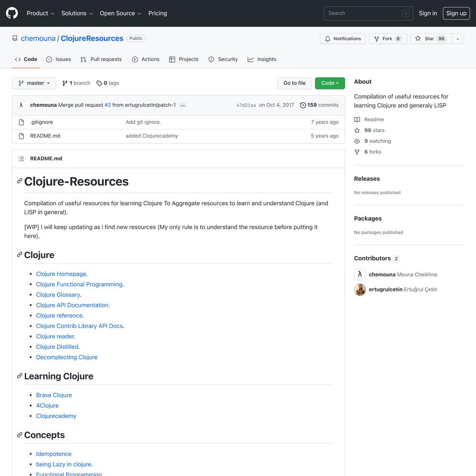The width and height of the screenshot is (476, 476).
Task: Expand the star lists dropdown arrow
Action: point(458,39)
